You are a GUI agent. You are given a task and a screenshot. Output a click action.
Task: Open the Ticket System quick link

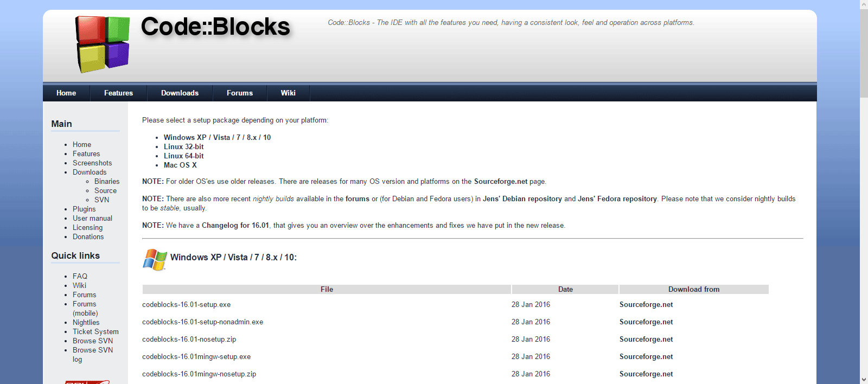click(95, 331)
